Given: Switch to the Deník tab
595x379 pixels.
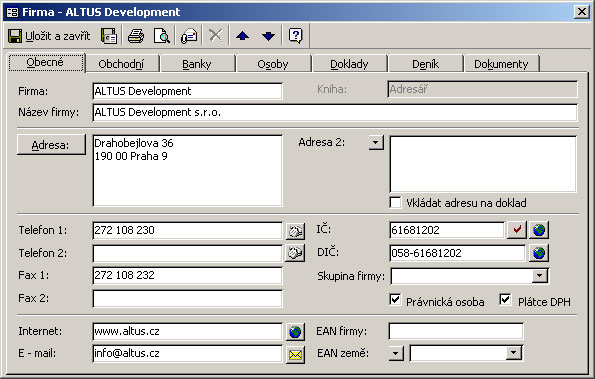Looking at the screenshot, I should coord(425,64).
